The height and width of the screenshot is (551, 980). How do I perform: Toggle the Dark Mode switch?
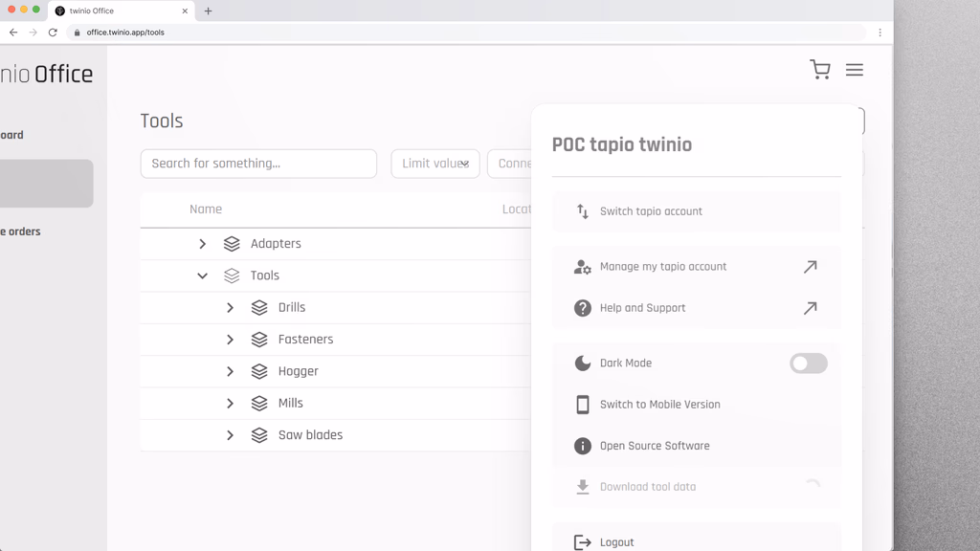808,364
